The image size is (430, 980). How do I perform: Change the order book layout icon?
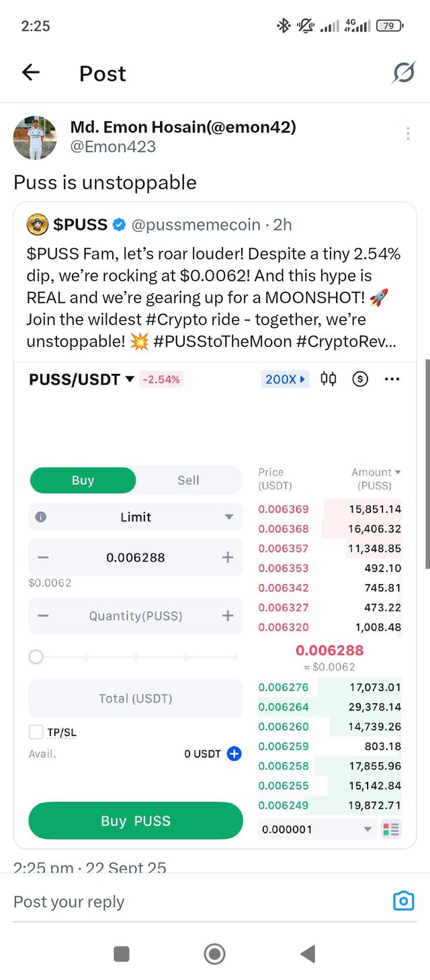click(390, 829)
